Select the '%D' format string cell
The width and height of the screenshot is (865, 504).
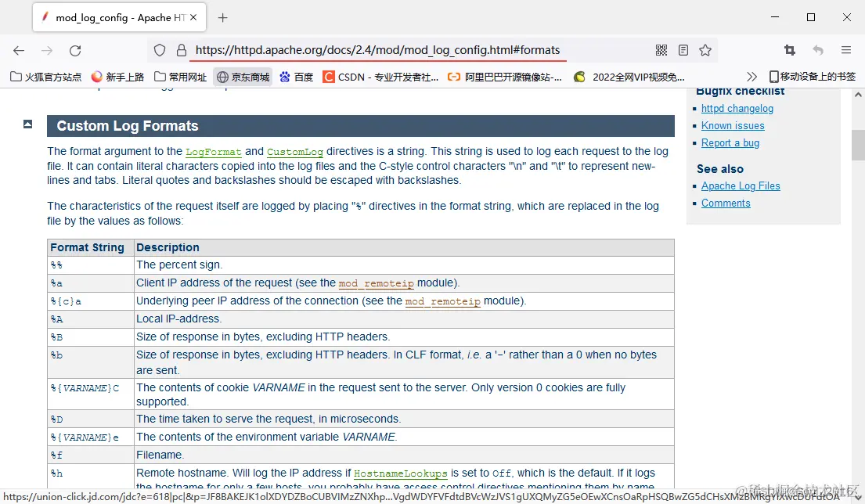pyautogui.click(x=91, y=419)
